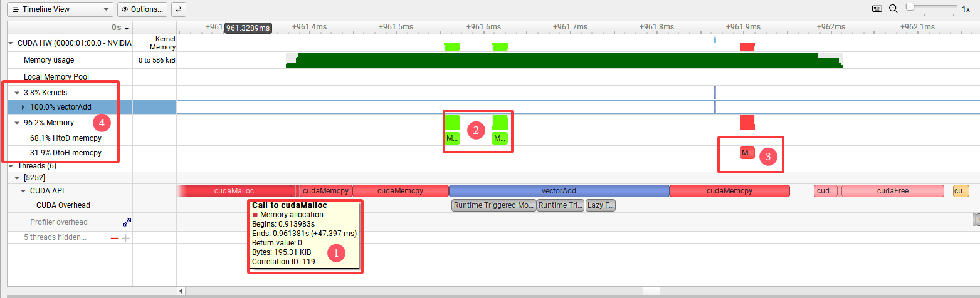980x298 pixels.
Task: Click the zoom out magnifier icon
Action: 893,9
